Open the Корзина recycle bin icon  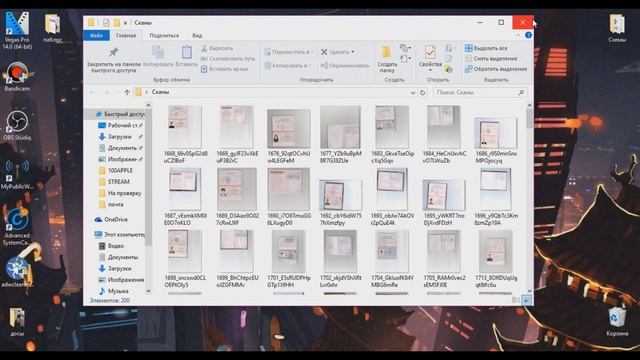(617, 321)
